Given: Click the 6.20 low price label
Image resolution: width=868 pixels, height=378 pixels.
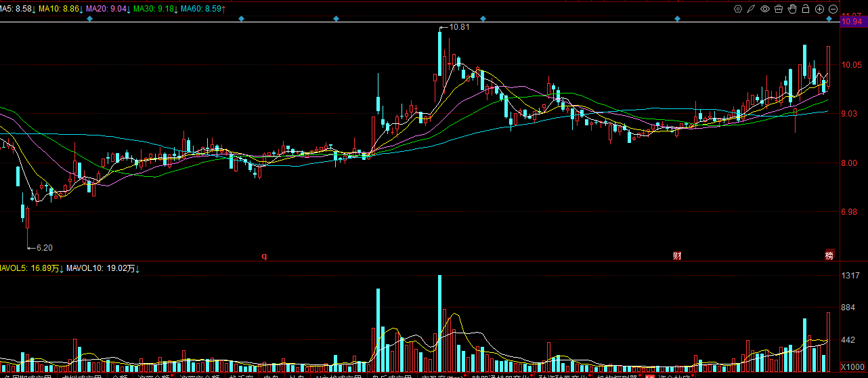Looking at the screenshot, I should pyautogui.click(x=44, y=248).
